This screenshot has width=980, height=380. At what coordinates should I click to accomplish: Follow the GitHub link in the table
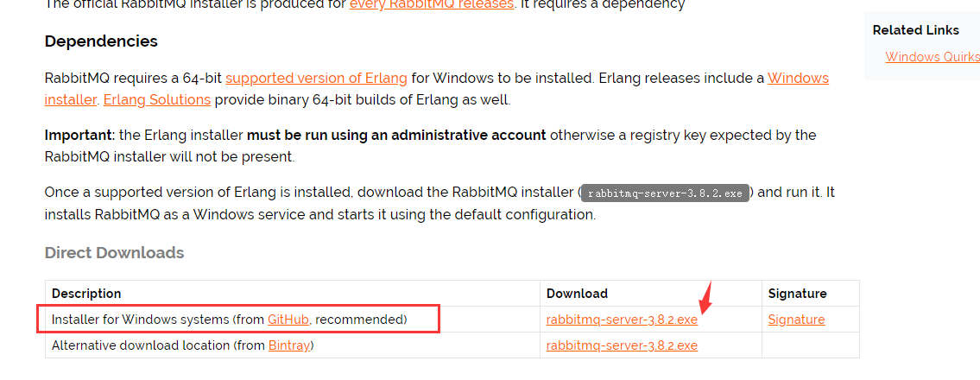tap(288, 320)
